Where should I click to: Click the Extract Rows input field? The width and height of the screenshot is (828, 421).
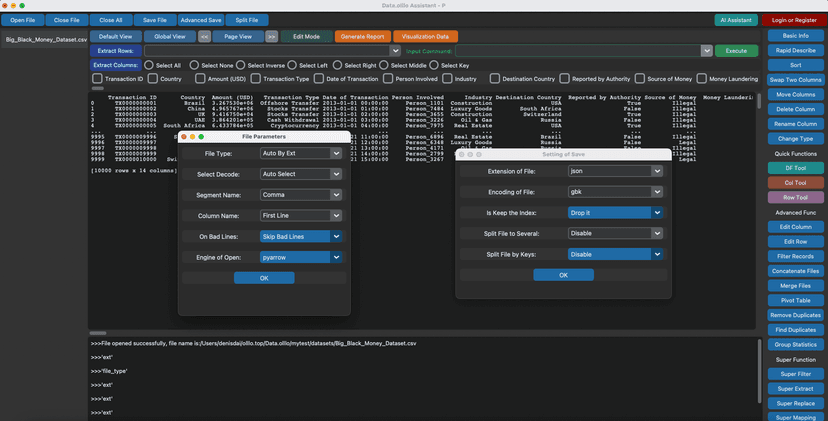267,51
